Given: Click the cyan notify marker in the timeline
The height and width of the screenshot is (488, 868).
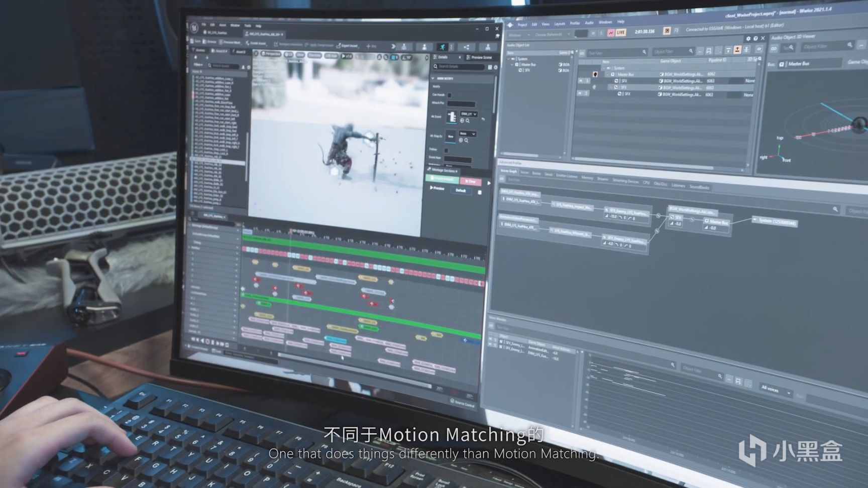Looking at the screenshot, I should point(336,339).
